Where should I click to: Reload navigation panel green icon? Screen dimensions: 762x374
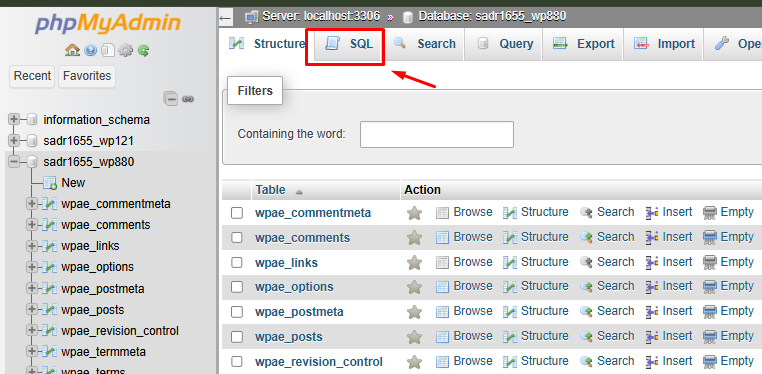click(x=143, y=50)
